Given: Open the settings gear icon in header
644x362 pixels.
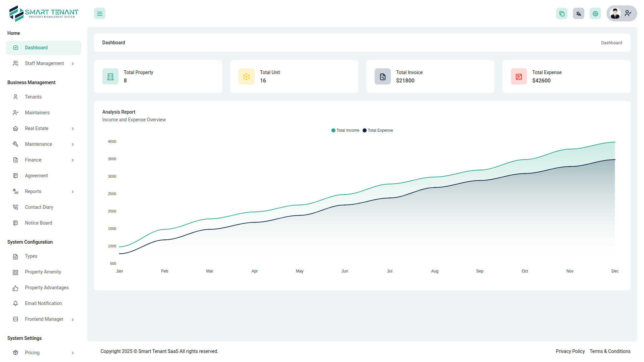Looking at the screenshot, I should [x=595, y=14].
